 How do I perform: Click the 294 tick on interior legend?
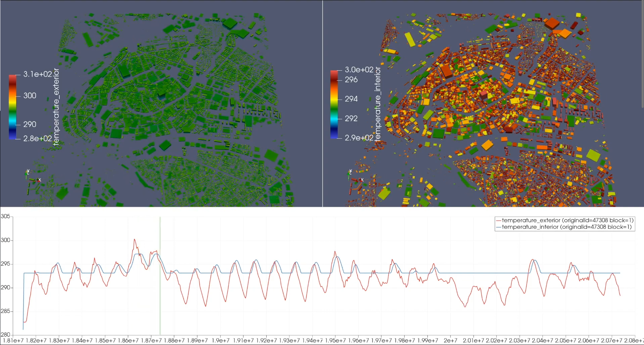351,99
